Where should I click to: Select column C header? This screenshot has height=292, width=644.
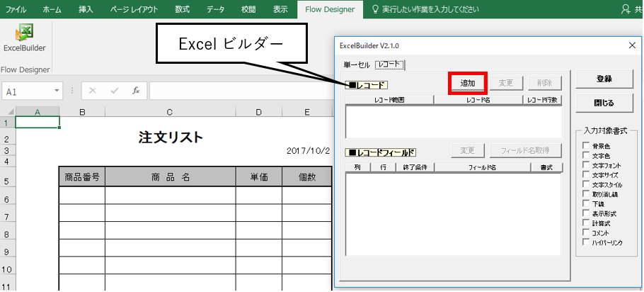point(170,111)
